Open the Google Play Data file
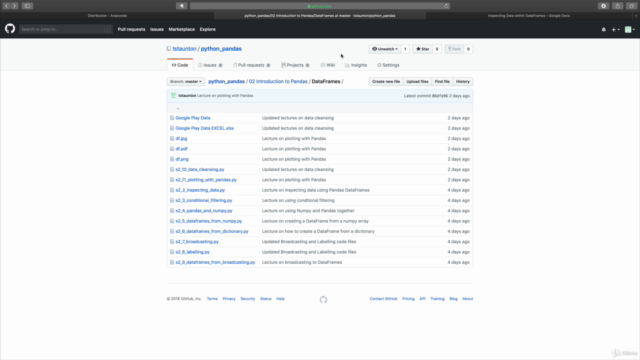 (x=193, y=118)
